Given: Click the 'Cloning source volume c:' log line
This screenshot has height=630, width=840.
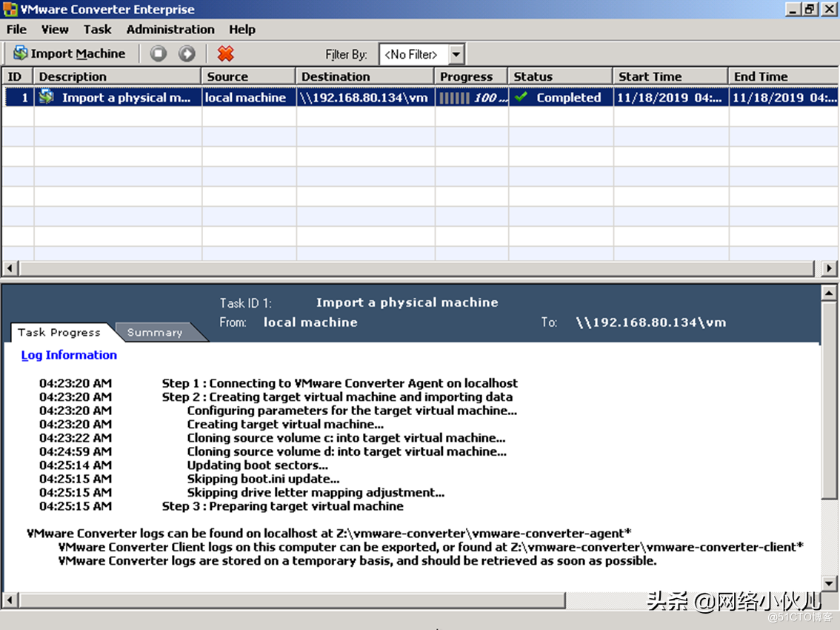Looking at the screenshot, I should [x=346, y=438].
